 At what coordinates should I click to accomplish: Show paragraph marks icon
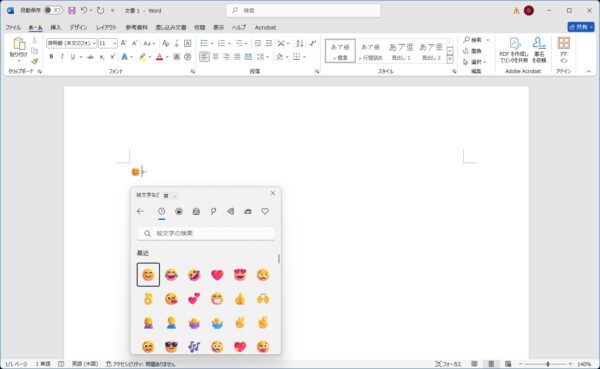coord(313,43)
